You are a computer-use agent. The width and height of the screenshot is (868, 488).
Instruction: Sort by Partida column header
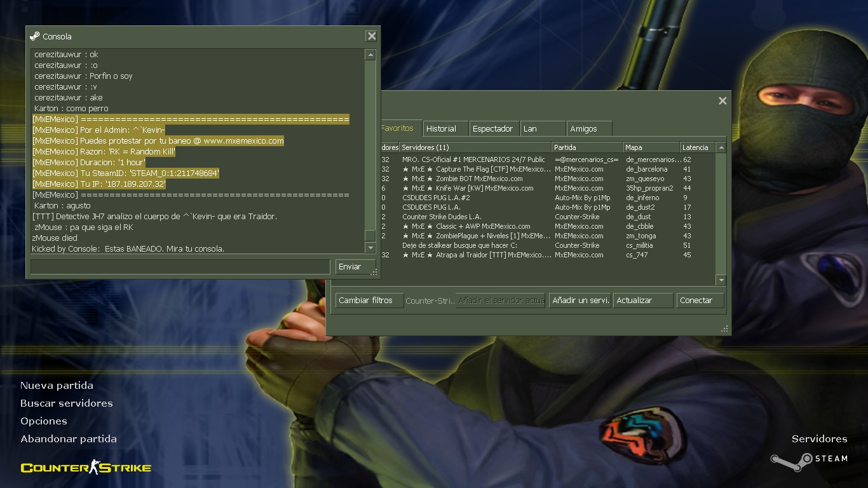click(587, 147)
